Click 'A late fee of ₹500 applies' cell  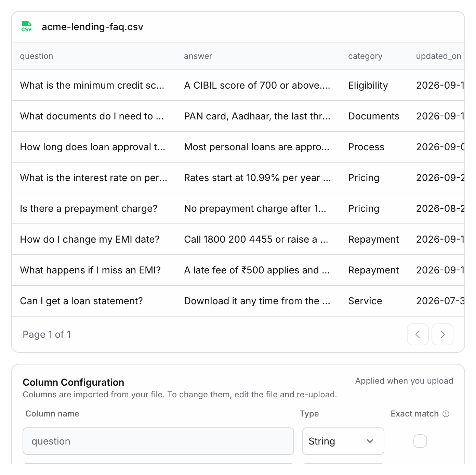click(x=257, y=270)
